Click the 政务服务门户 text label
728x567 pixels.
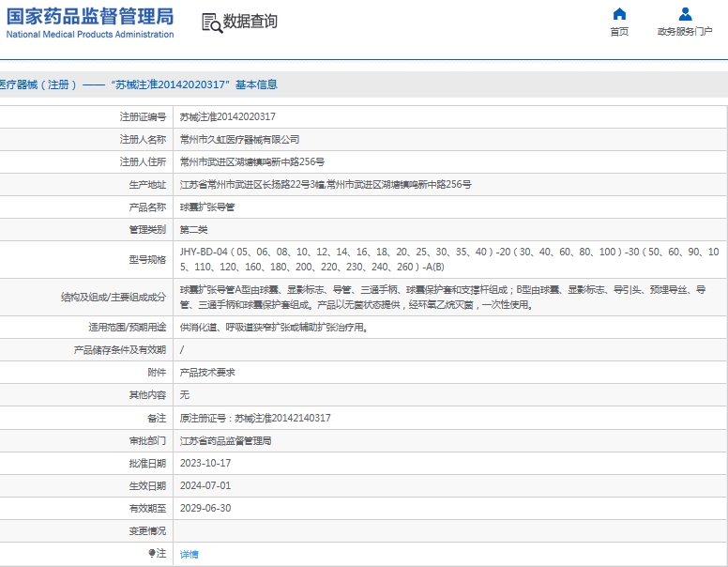point(685,31)
